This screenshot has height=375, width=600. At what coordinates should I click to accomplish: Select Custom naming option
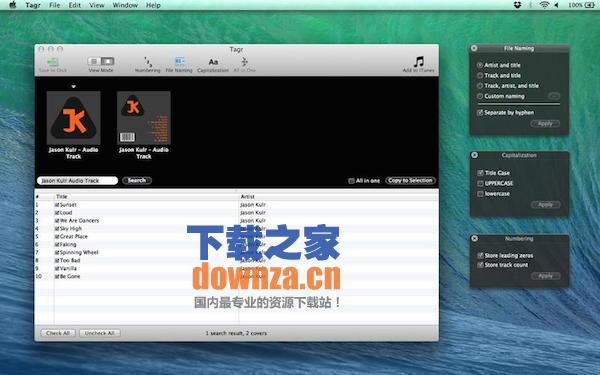pos(480,96)
